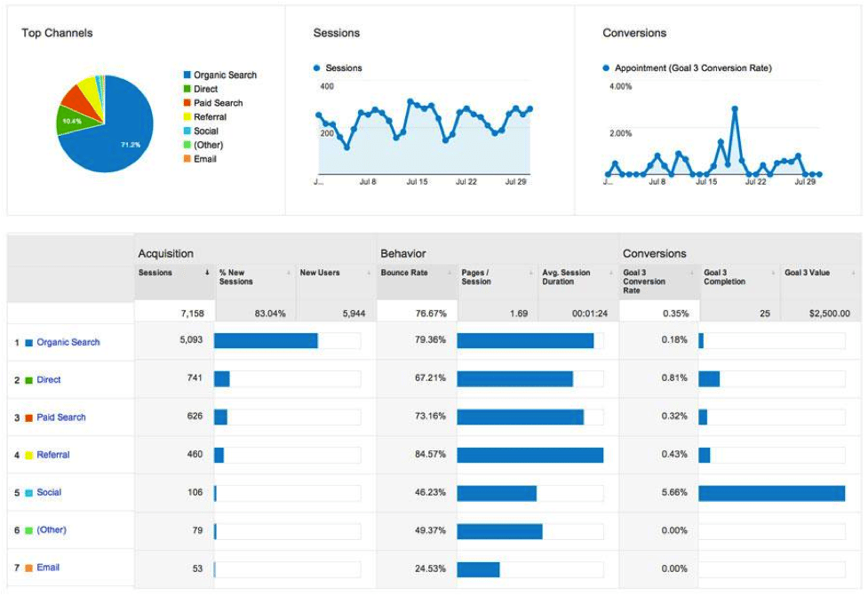Screen dimensions: 868x596
Task: Open the New Users column dropdown
Action: click(369, 273)
